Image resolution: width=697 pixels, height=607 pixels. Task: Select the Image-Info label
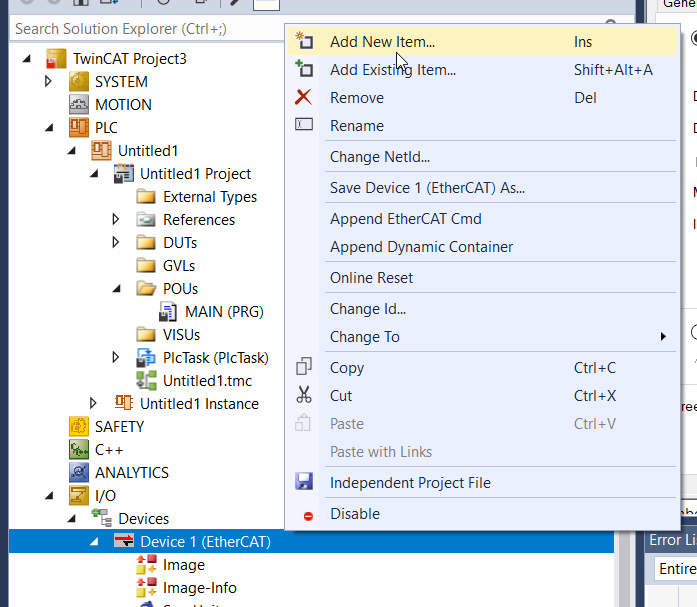click(200, 588)
